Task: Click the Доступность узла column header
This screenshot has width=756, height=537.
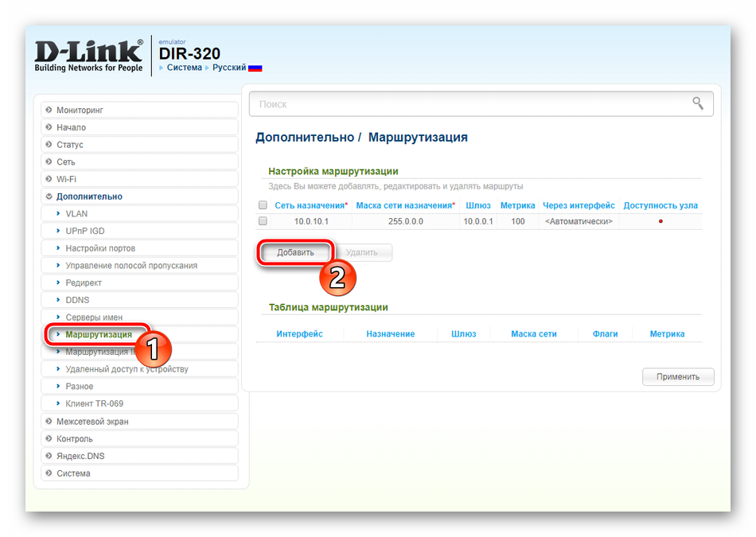Action: [661, 205]
